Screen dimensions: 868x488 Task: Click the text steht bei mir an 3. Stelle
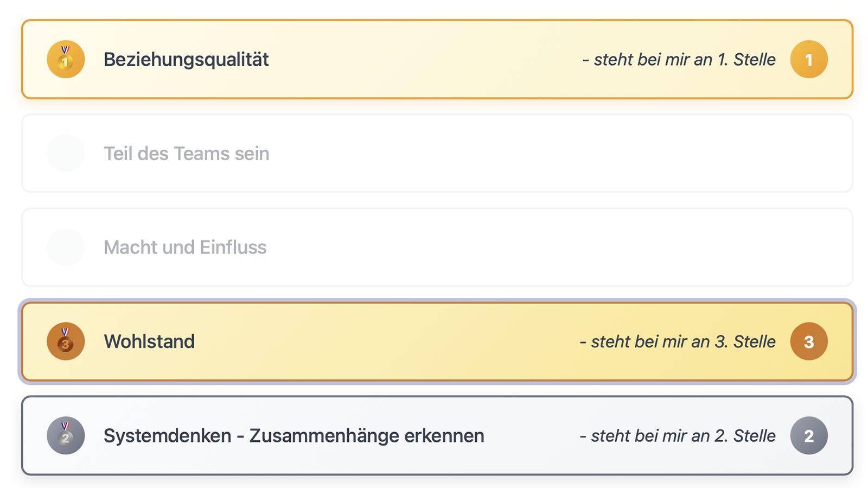pyautogui.click(x=678, y=341)
